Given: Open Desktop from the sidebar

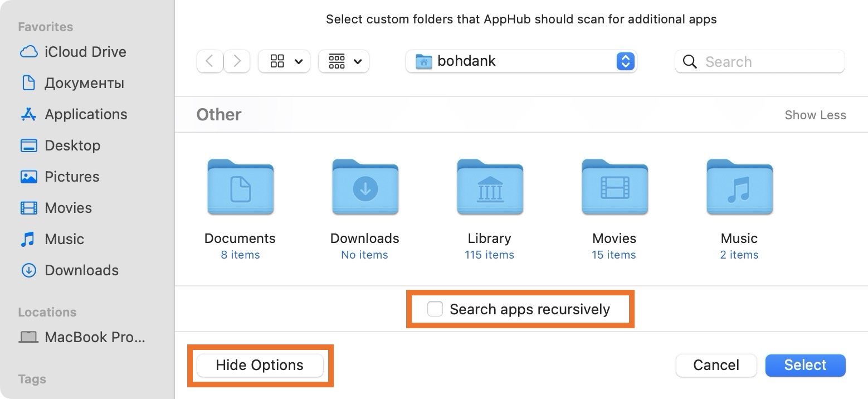Looking at the screenshot, I should tap(72, 145).
